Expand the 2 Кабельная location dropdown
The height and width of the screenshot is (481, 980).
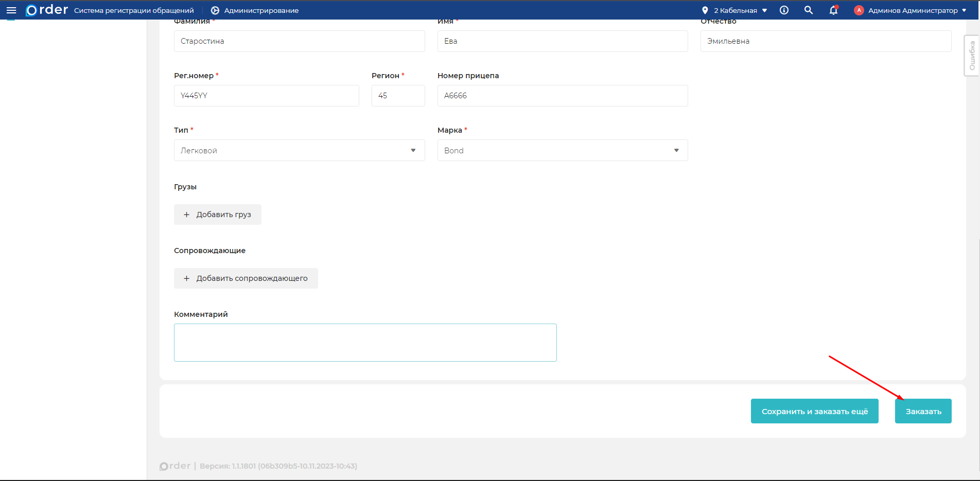coord(740,10)
